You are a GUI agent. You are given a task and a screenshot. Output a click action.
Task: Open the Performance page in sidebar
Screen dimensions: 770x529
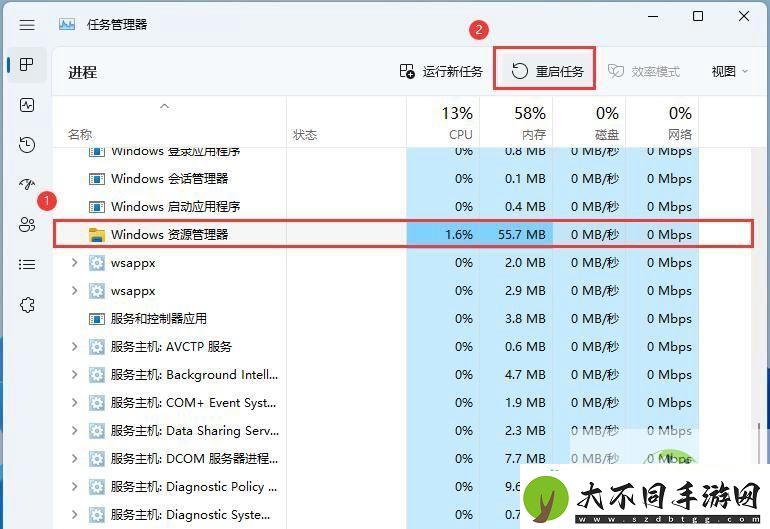pos(27,105)
